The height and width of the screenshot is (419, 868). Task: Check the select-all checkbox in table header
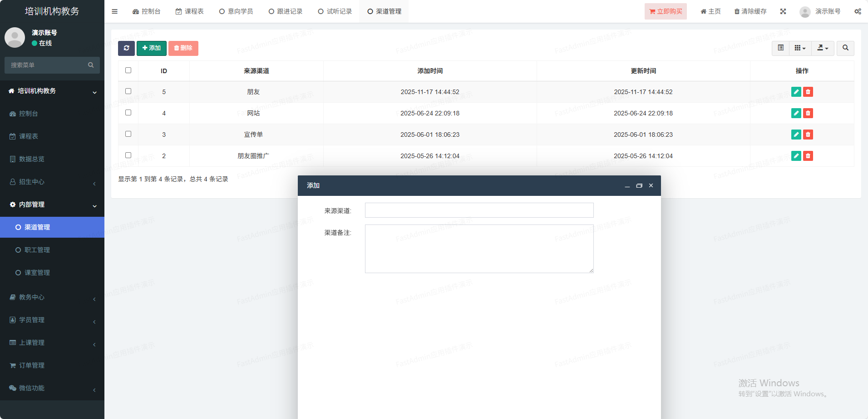point(128,70)
